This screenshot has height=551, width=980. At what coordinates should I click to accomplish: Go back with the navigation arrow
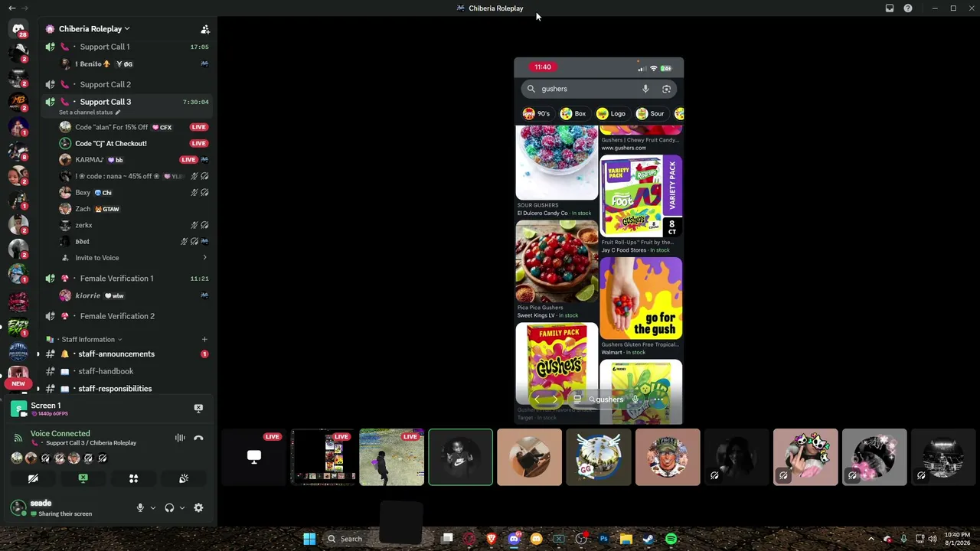[x=11, y=8]
